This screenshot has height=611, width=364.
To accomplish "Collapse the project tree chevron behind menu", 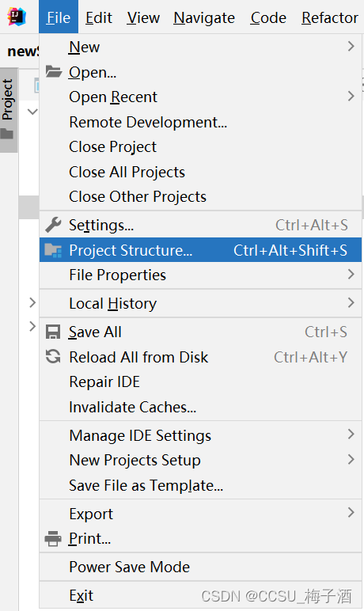I will point(32,112).
